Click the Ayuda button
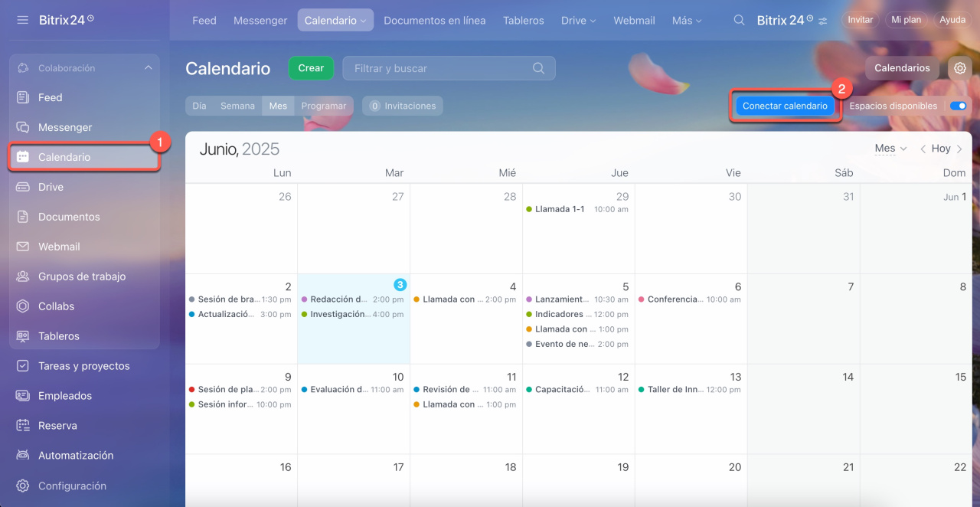This screenshot has width=980, height=507. (x=952, y=20)
